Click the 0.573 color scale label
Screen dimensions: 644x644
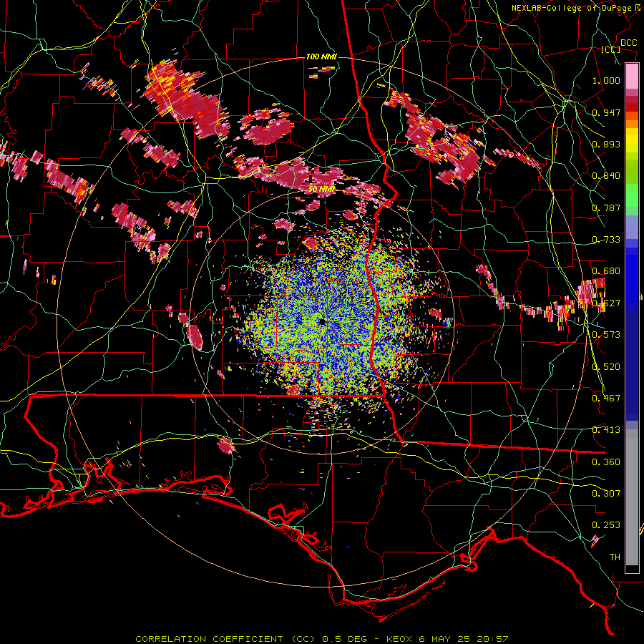pyautogui.click(x=606, y=335)
